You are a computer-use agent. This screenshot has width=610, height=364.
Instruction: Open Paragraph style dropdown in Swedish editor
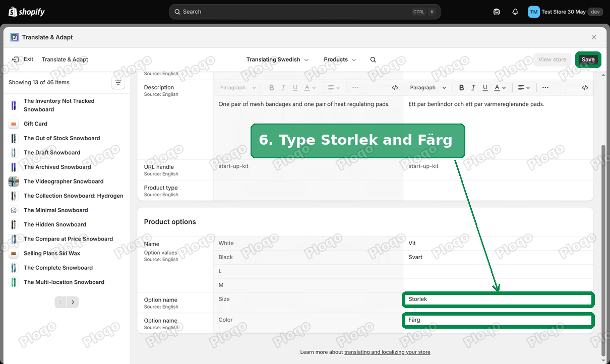pyautogui.click(x=428, y=88)
